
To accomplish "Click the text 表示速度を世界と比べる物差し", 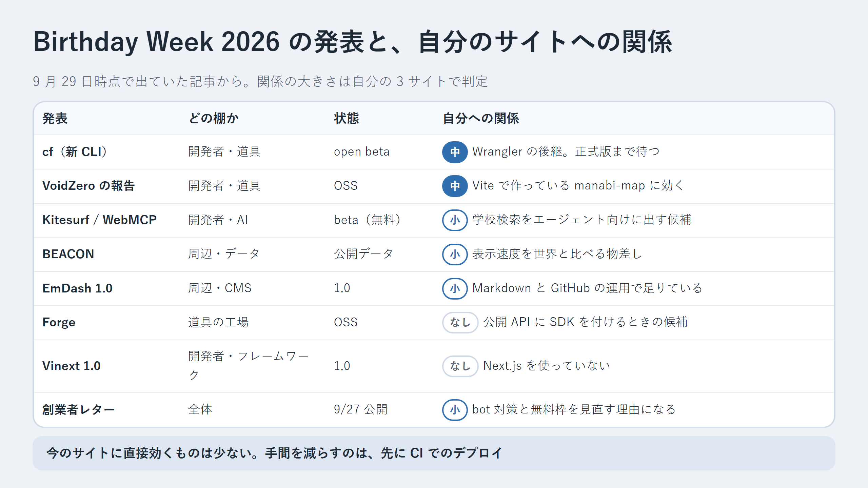I will (557, 254).
